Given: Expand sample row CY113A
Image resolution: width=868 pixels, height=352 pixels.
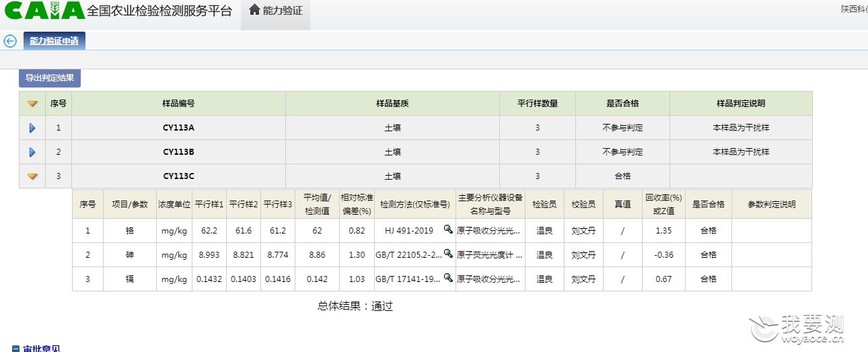Looking at the screenshot, I should tap(32, 128).
